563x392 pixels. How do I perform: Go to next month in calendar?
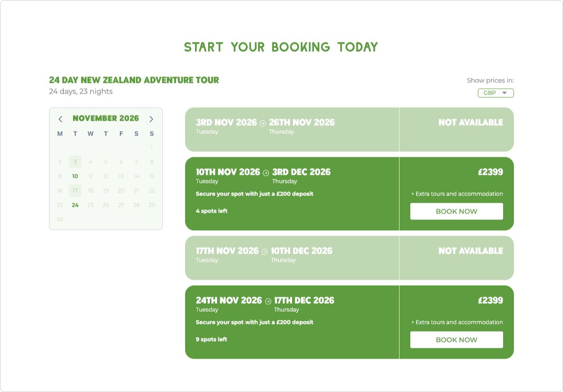pyautogui.click(x=151, y=119)
